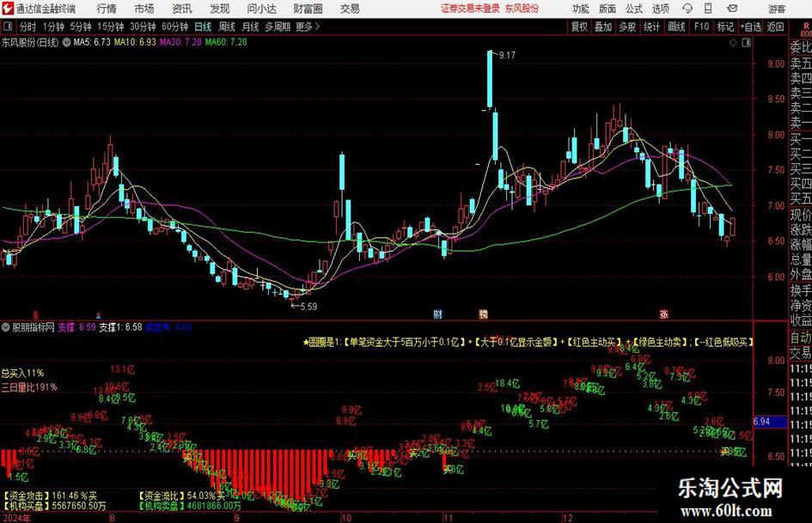Open the 交易 menu
Screen dimensions: 812x523
(350, 9)
